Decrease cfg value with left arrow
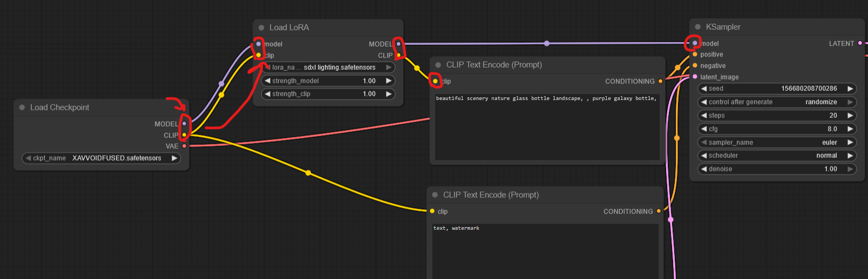 pos(703,129)
